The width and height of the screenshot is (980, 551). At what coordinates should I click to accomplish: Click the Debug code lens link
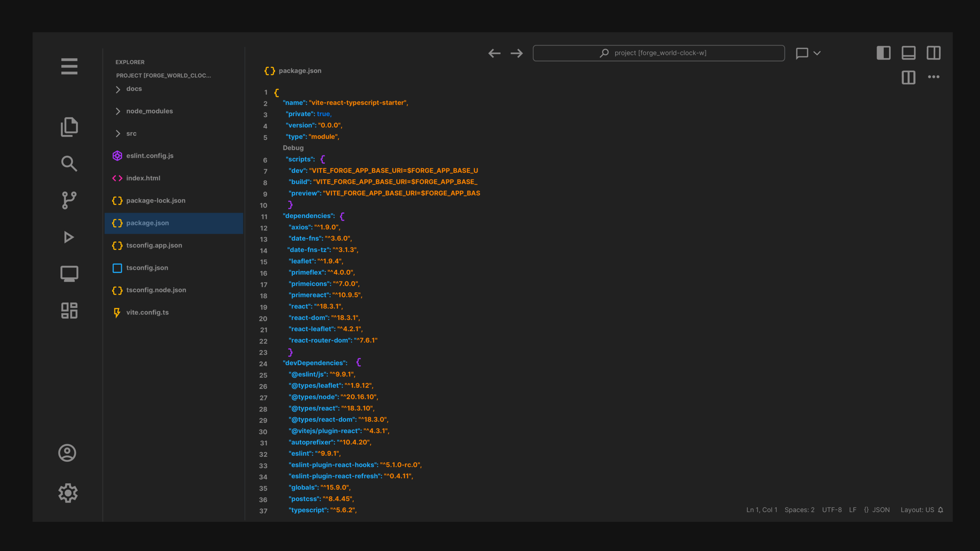click(293, 148)
